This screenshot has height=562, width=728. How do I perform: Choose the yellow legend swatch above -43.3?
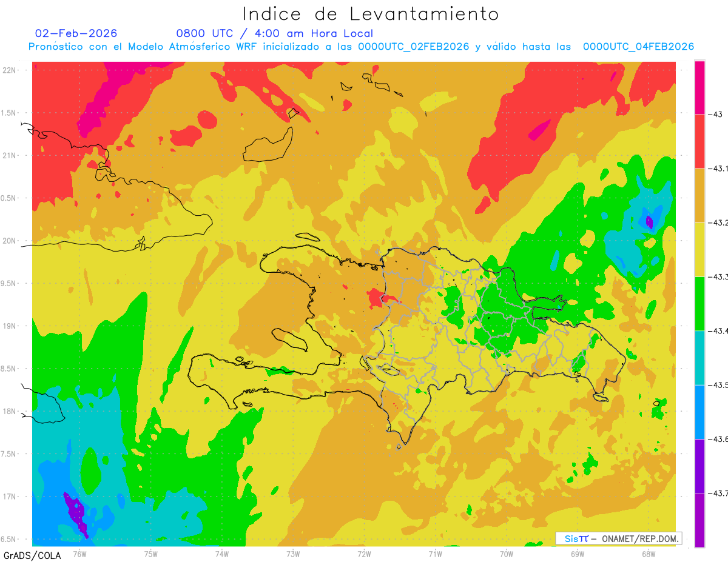click(x=699, y=249)
